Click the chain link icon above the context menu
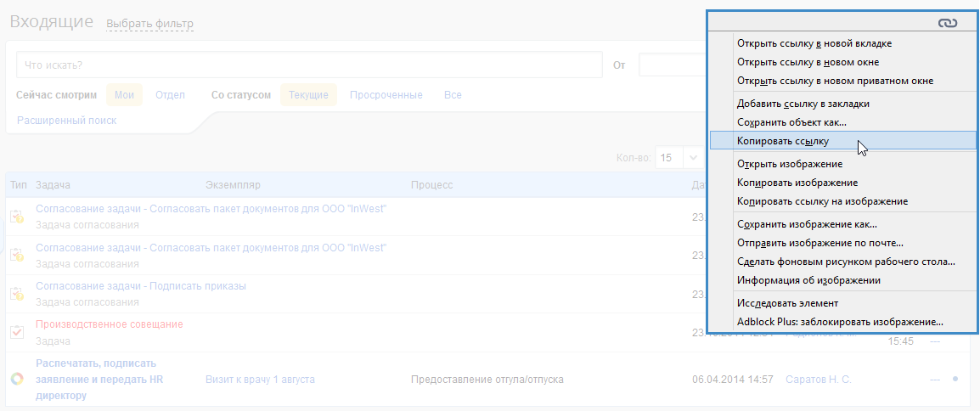The width and height of the screenshot is (980, 411). tap(947, 23)
